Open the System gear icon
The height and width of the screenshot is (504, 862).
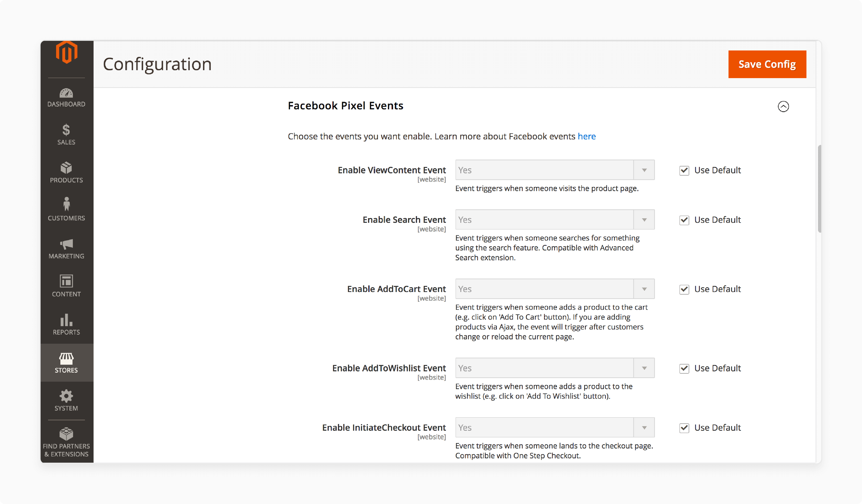click(66, 396)
